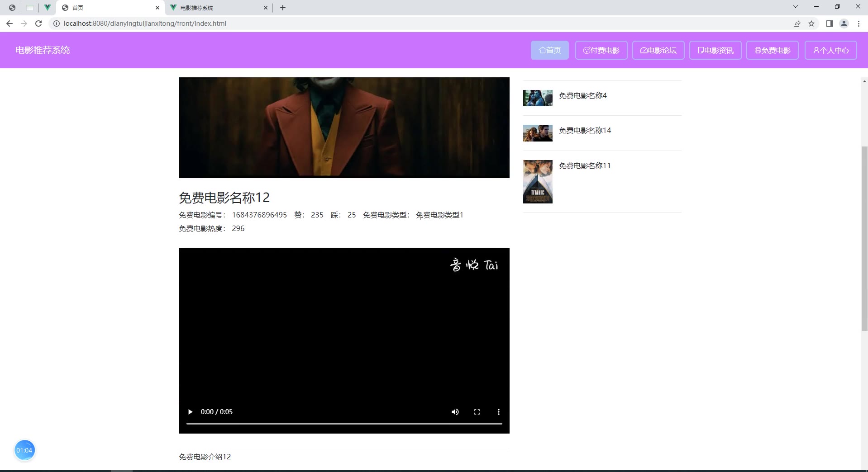The width and height of the screenshot is (868, 472).
Task: Open 免费电影名称14 from the list
Action: click(x=585, y=130)
